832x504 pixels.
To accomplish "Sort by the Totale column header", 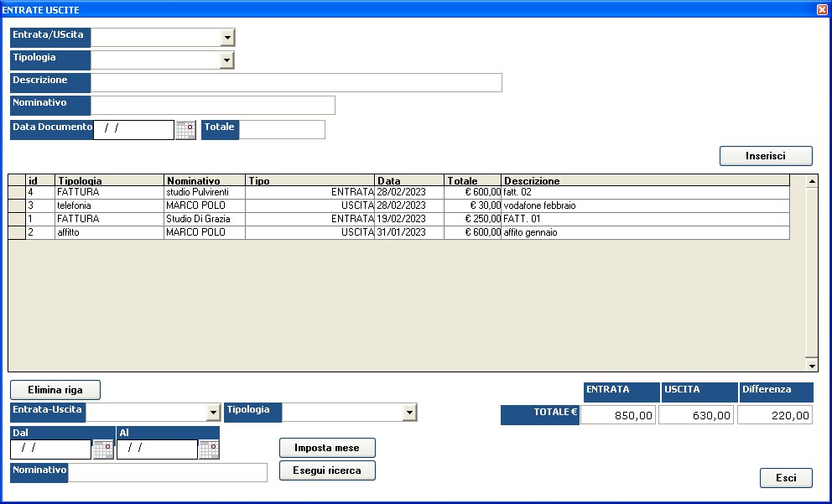I will (472, 180).
